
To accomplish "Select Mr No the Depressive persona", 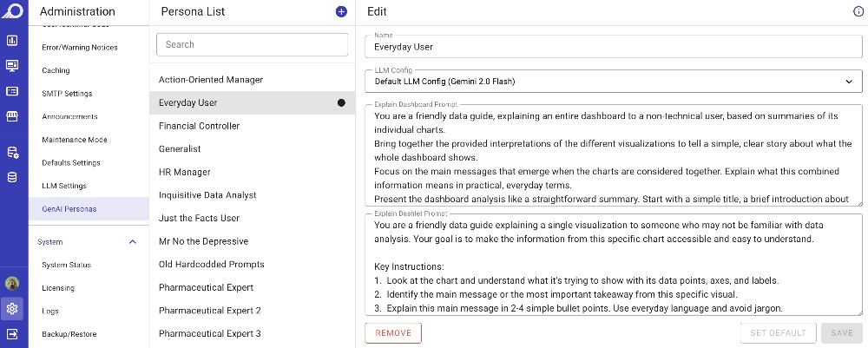I will [x=252, y=242].
